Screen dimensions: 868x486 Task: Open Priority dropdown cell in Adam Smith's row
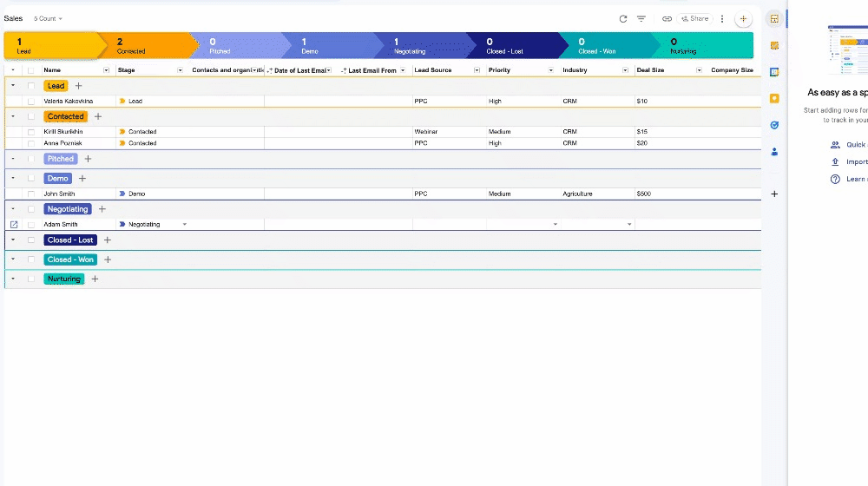point(523,224)
